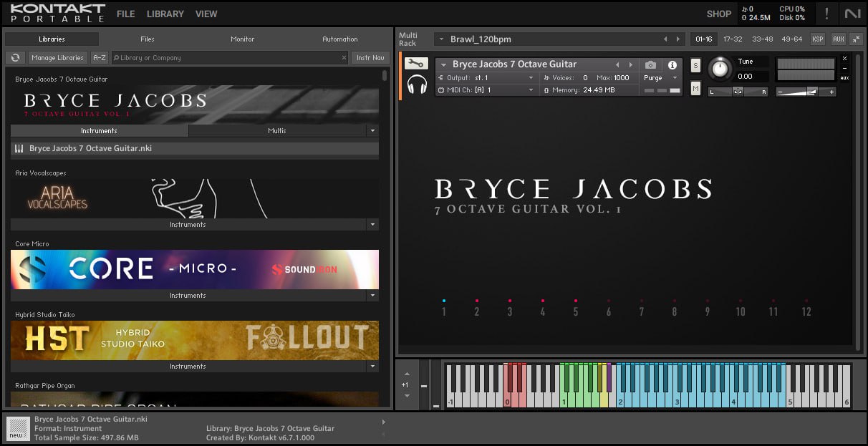Increase volume with the plus button
This screenshot has width=868, height=446.
tap(830, 92)
